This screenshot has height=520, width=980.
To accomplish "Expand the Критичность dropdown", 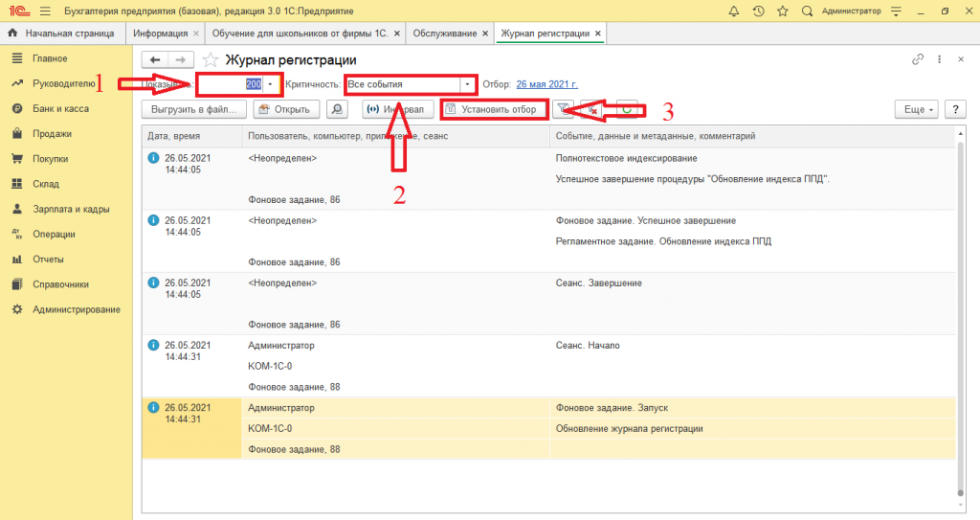I will (x=467, y=84).
